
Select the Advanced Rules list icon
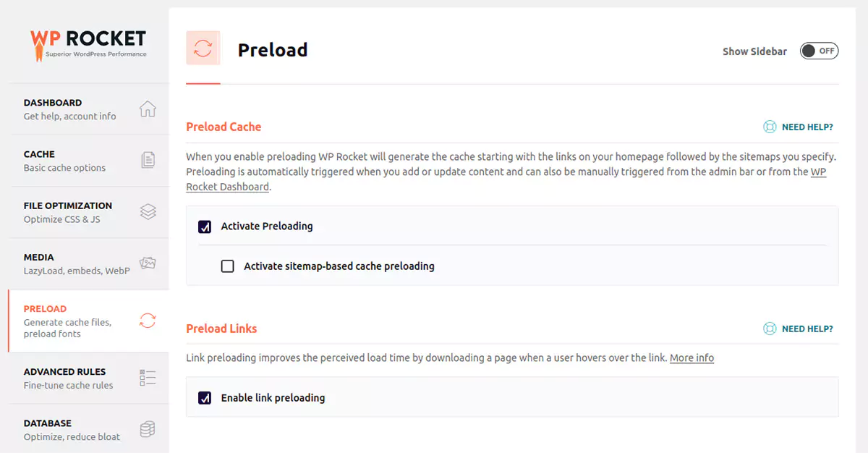148,377
